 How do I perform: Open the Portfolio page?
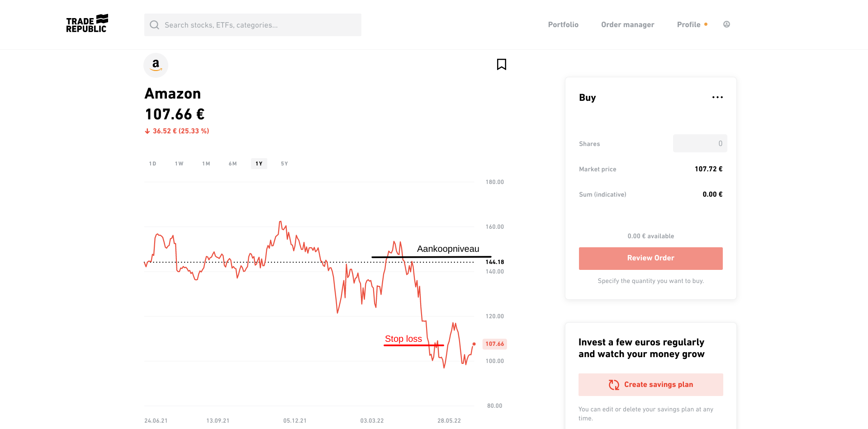pos(563,24)
